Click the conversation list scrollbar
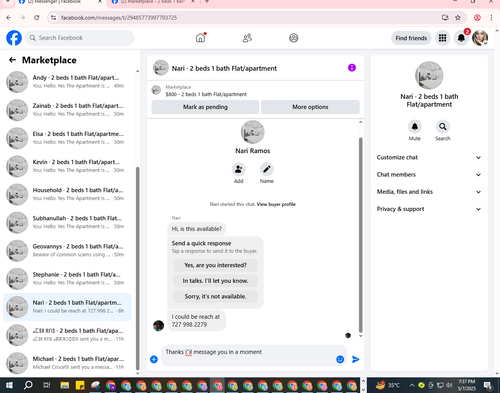Viewport: 500px width, 393px height. [x=137, y=268]
